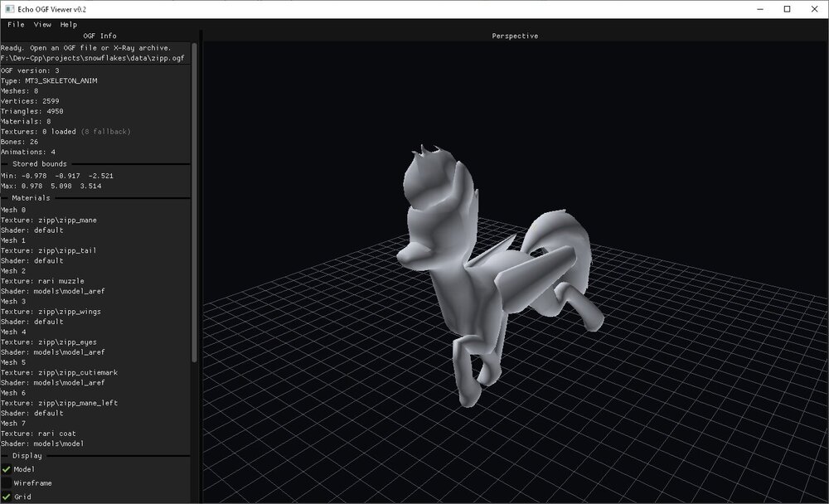829x504 pixels.
Task: Click the 'Vertices: 2599' line
Action: point(30,100)
